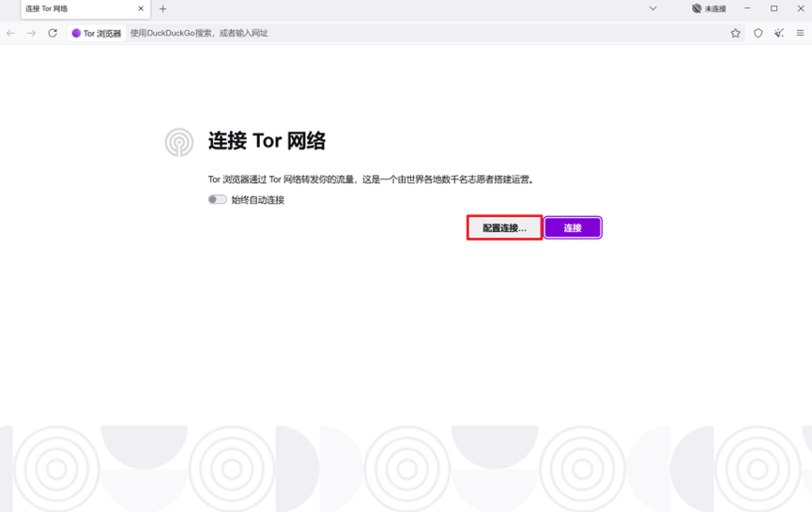
Task: Click the Tor onion logo beside heading
Action: [x=179, y=142]
